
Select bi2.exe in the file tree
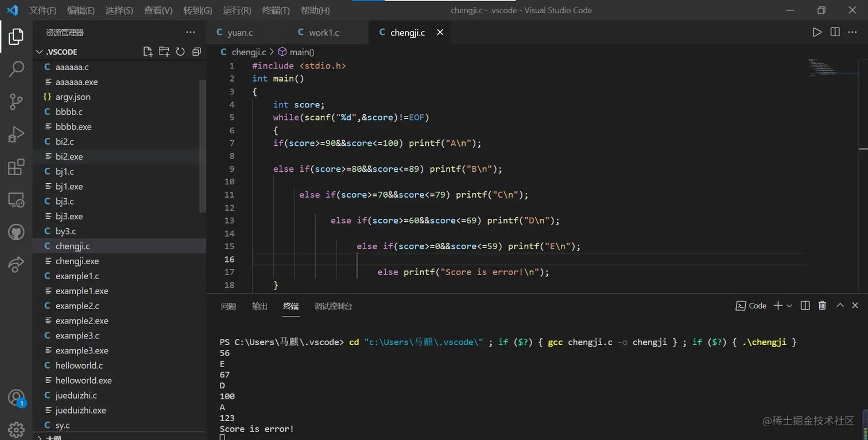119,157
